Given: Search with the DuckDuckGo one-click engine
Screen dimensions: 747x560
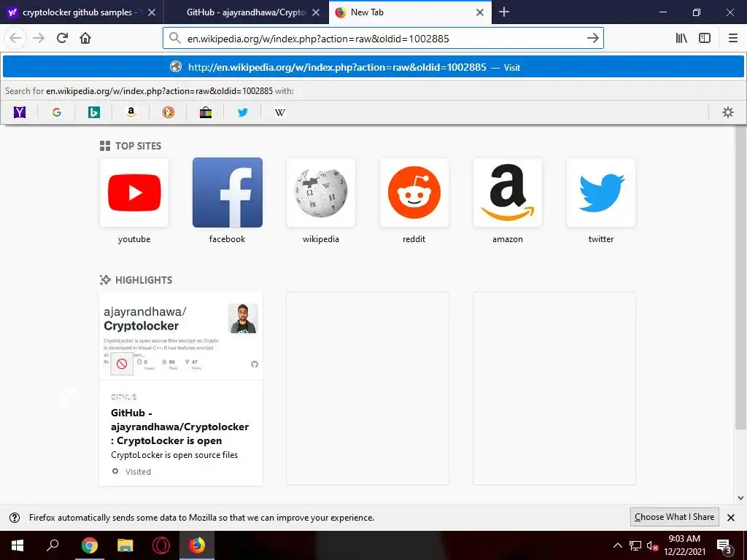Looking at the screenshot, I should pyautogui.click(x=169, y=112).
